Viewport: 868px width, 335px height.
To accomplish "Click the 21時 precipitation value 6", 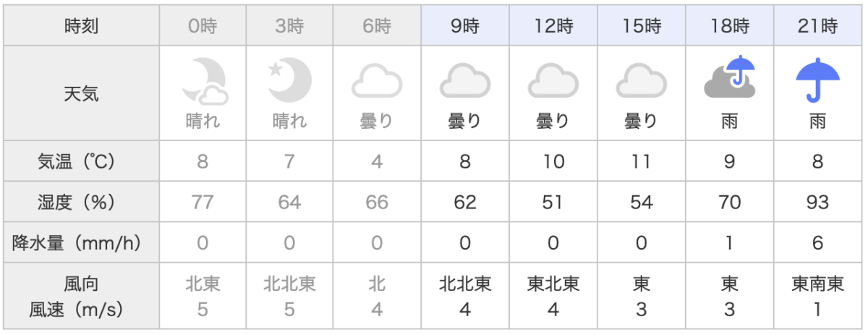I will [817, 243].
